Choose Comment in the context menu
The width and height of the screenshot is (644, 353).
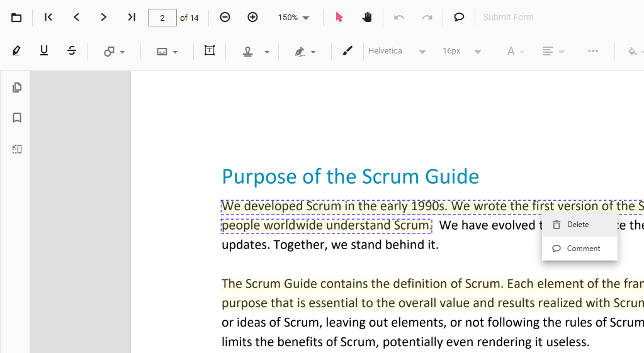pyautogui.click(x=583, y=249)
